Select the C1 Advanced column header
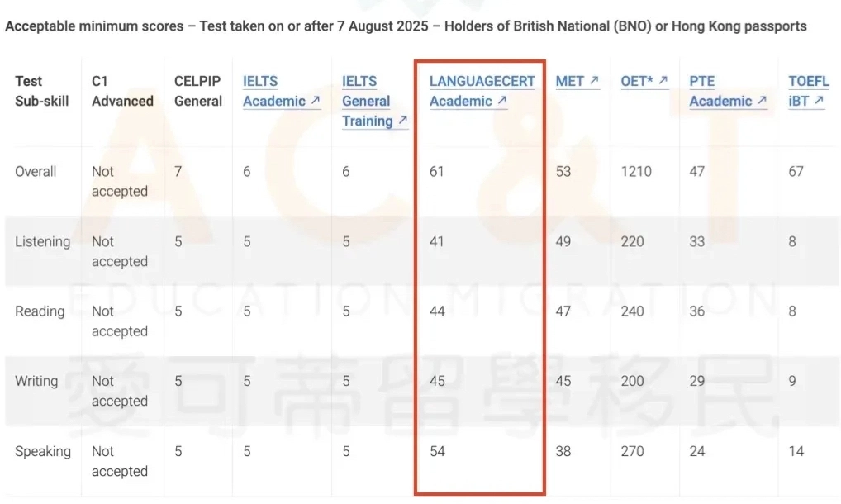 point(122,91)
